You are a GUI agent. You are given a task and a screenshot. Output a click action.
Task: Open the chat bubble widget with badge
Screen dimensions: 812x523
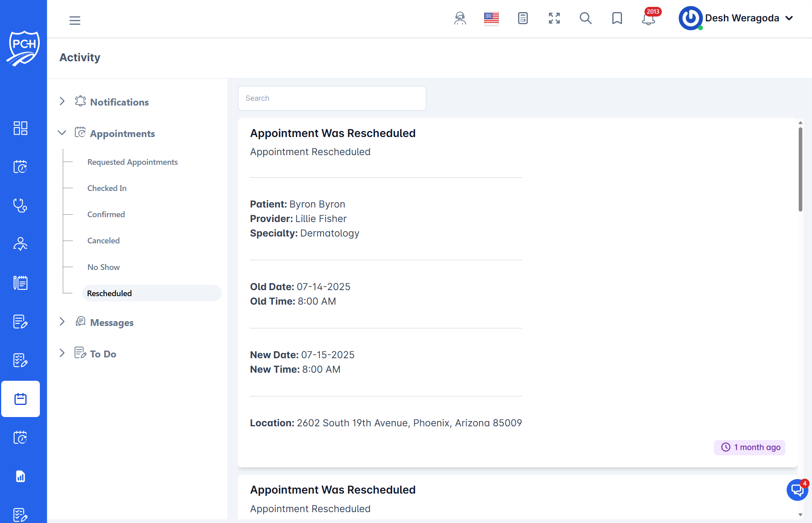pyautogui.click(x=797, y=490)
